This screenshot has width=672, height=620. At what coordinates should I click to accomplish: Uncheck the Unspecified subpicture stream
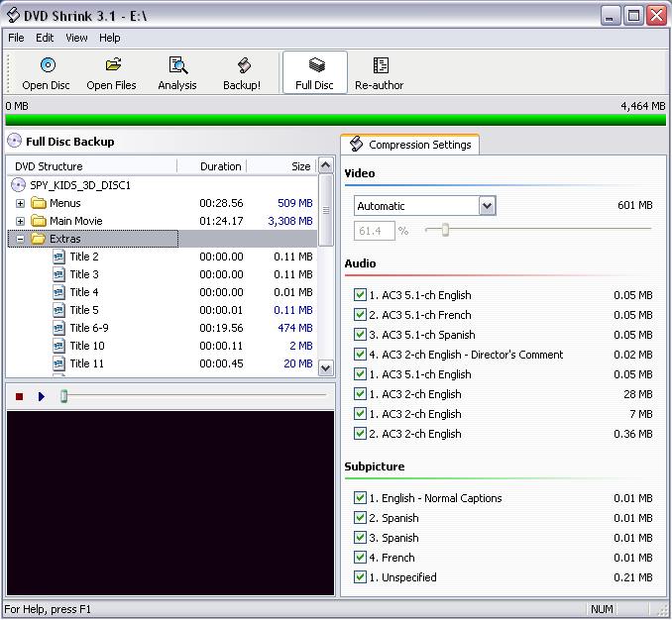[x=360, y=576]
